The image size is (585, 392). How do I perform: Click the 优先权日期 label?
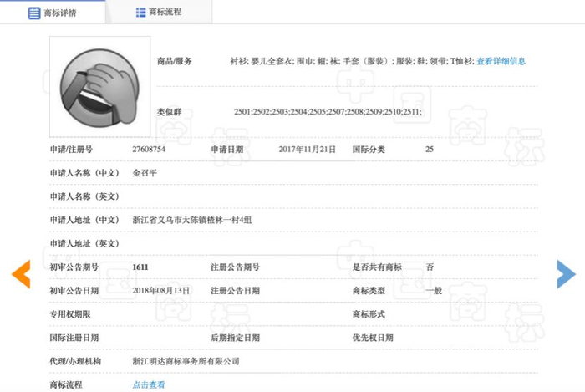(x=373, y=338)
